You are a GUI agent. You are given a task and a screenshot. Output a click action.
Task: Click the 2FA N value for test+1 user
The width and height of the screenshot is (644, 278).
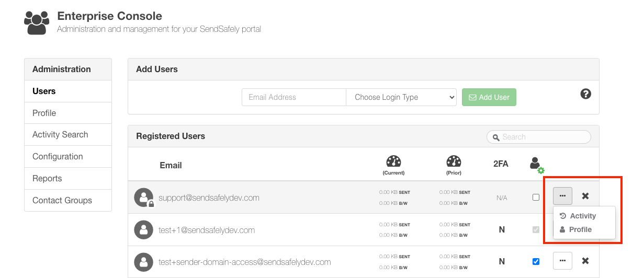point(502,229)
